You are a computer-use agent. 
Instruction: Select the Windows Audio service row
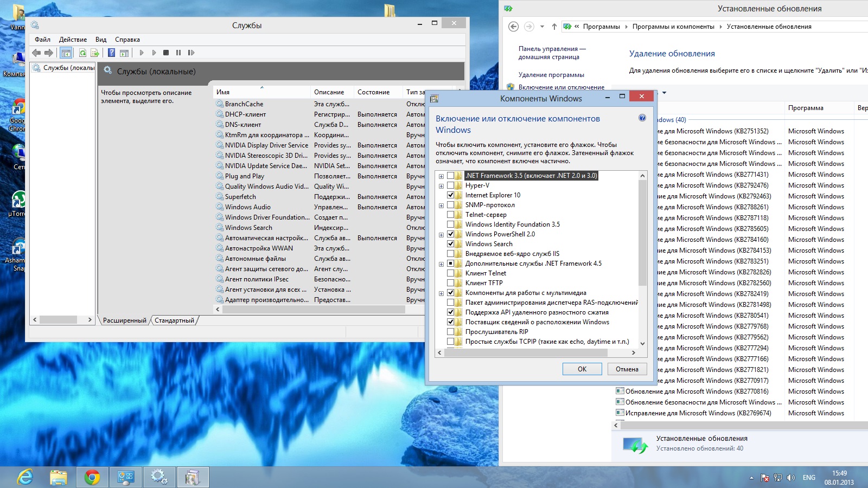[247, 207]
